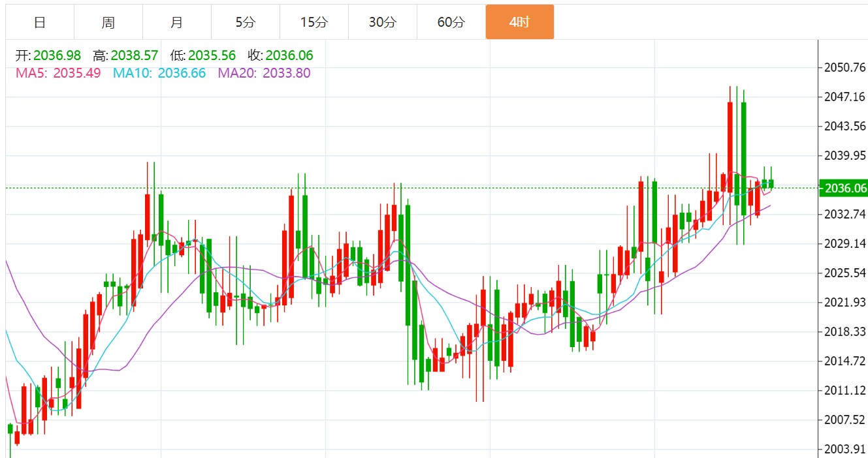Open the 60分 interval tab
868x458 pixels.
click(451, 22)
